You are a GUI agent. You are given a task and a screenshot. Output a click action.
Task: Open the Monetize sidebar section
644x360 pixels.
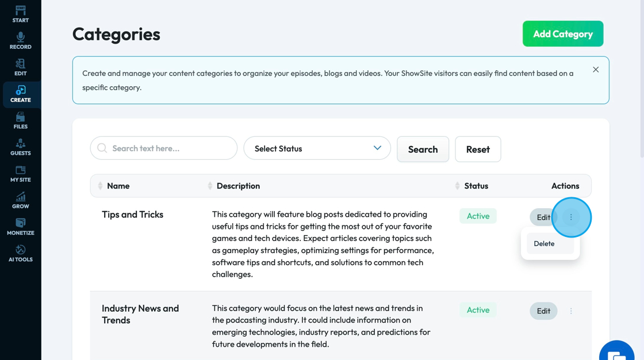coord(20,227)
